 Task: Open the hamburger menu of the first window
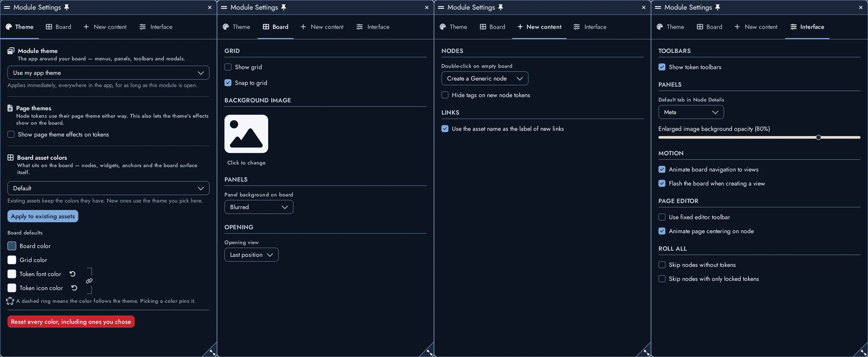pyautogui.click(x=7, y=7)
